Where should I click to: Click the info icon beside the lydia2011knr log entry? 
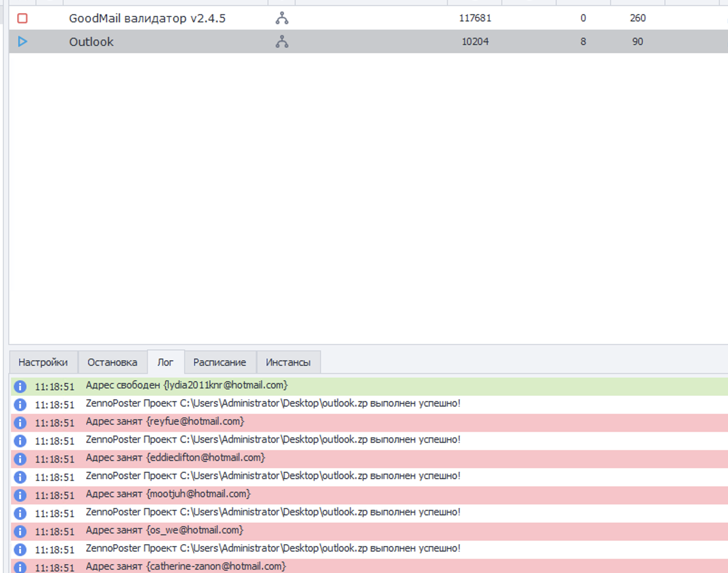(x=20, y=386)
